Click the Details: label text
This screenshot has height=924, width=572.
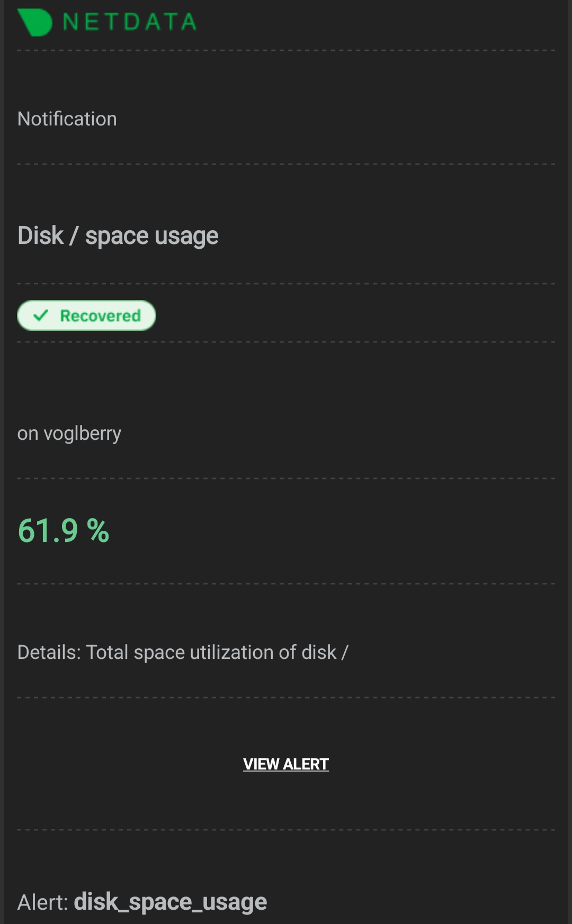point(49,653)
